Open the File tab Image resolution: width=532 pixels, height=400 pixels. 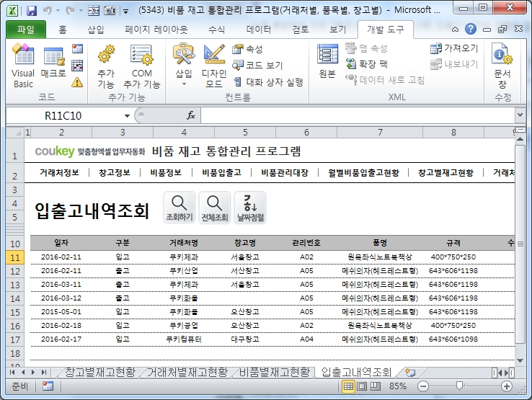coord(26,30)
